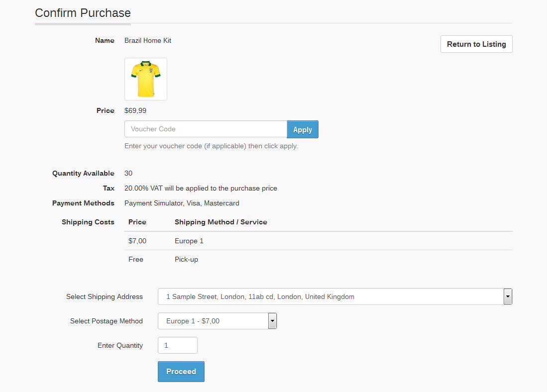Click the Payment Simulator, Visa, Mastercard text
547x392 pixels.
pyautogui.click(x=182, y=203)
